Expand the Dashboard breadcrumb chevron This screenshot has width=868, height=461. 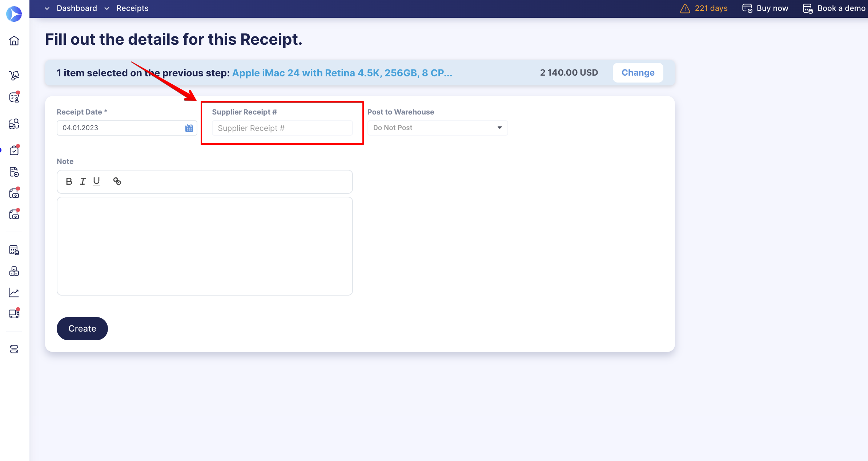pyautogui.click(x=47, y=8)
